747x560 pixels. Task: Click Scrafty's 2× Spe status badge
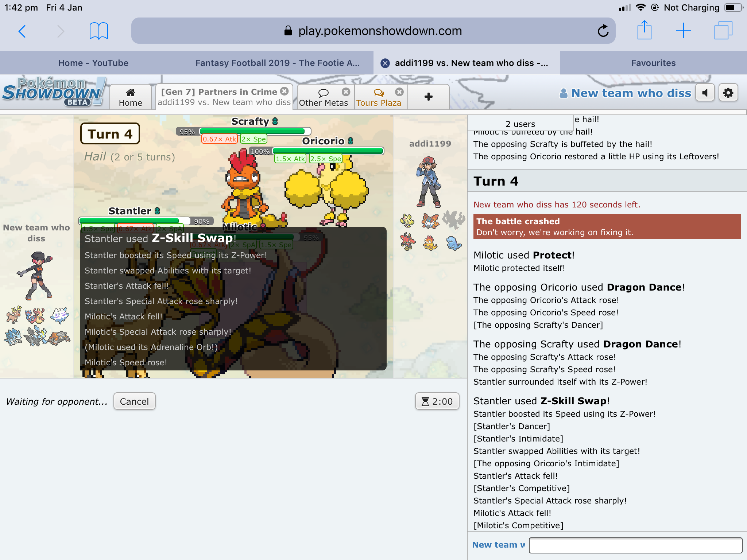coord(254,139)
